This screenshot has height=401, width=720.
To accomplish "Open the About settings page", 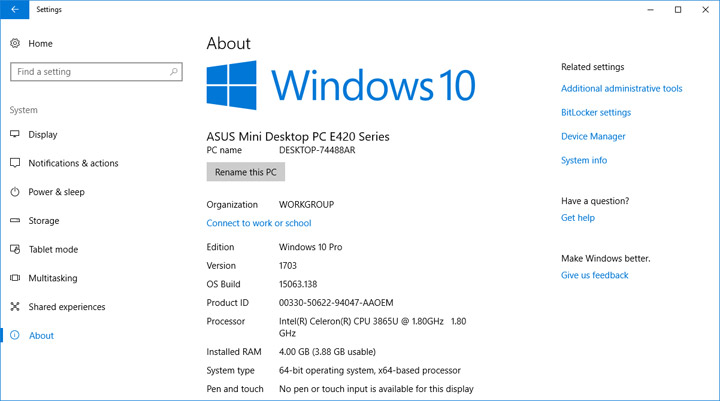I will coord(42,336).
